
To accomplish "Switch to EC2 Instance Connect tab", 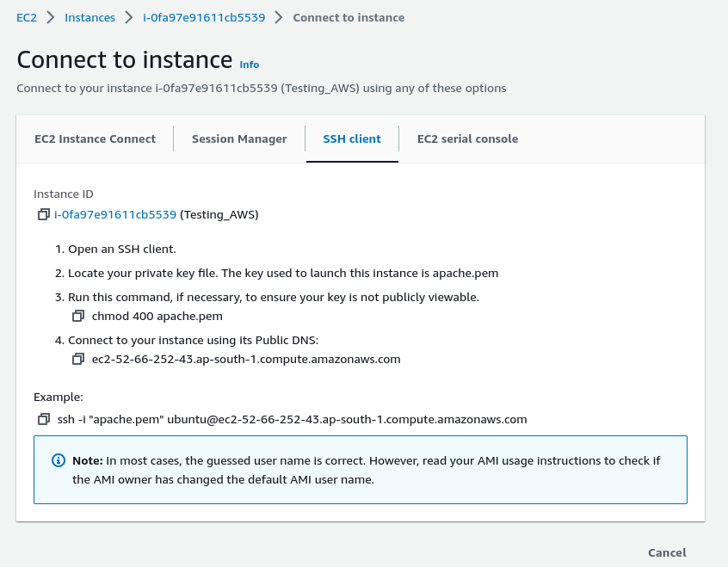I will [x=96, y=139].
